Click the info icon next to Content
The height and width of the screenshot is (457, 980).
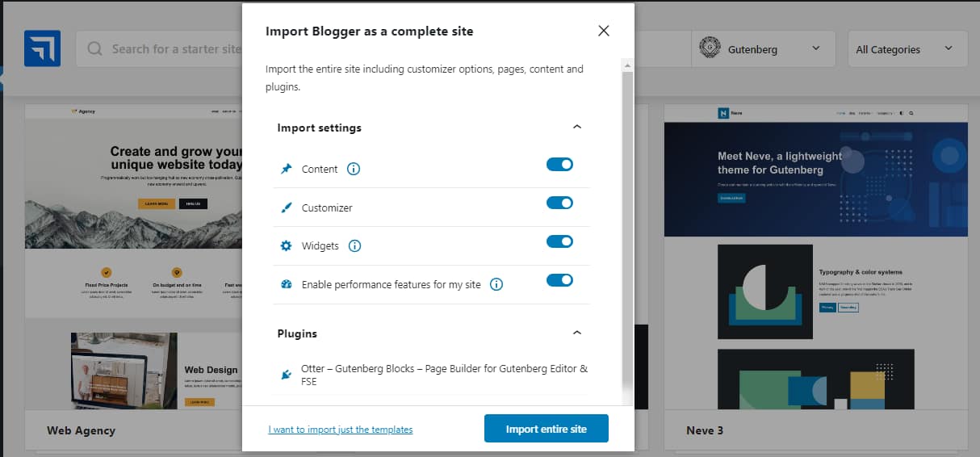(354, 169)
